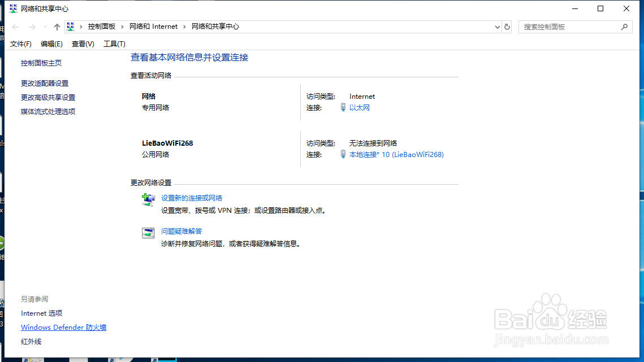
Task: Open the 文件(F) menu
Action: click(x=21, y=43)
